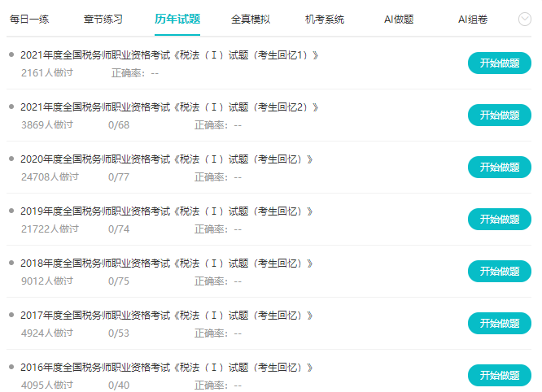Viewport: 542px width, 392px height.
Task: Click the 0/68 progress text
Action: (x=119, y=125)
